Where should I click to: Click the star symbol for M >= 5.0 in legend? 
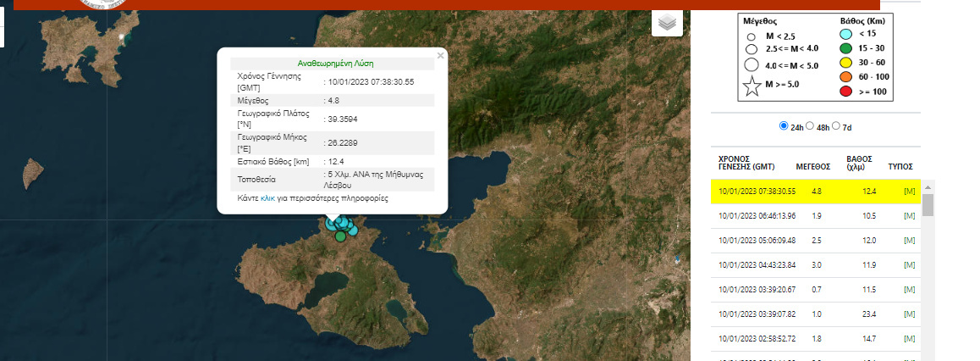751,84
